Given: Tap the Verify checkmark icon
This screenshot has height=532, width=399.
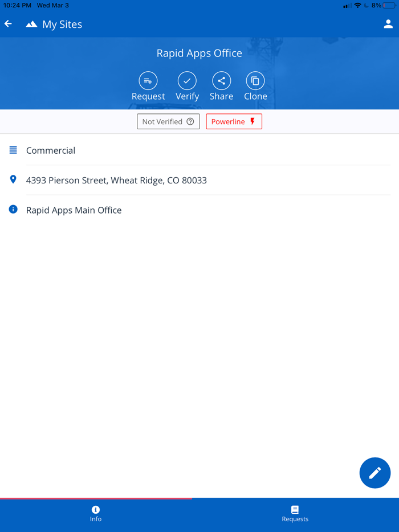Looking at the screenshot, I should pos(187,81).
